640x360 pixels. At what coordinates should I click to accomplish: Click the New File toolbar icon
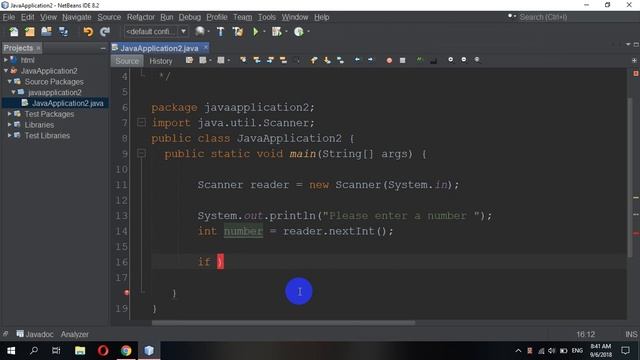click(13, 32)
